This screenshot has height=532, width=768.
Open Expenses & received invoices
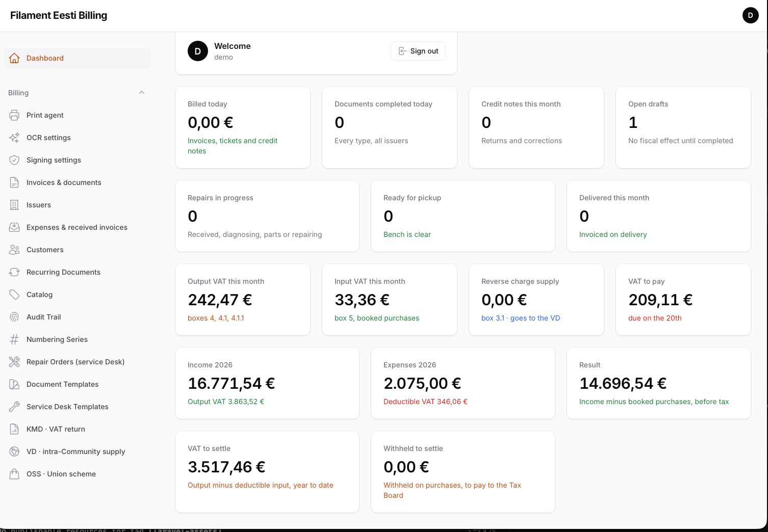click(78, 227)
